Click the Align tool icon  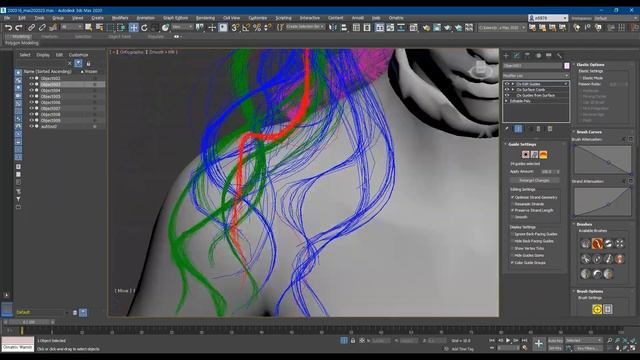point(344,28)
